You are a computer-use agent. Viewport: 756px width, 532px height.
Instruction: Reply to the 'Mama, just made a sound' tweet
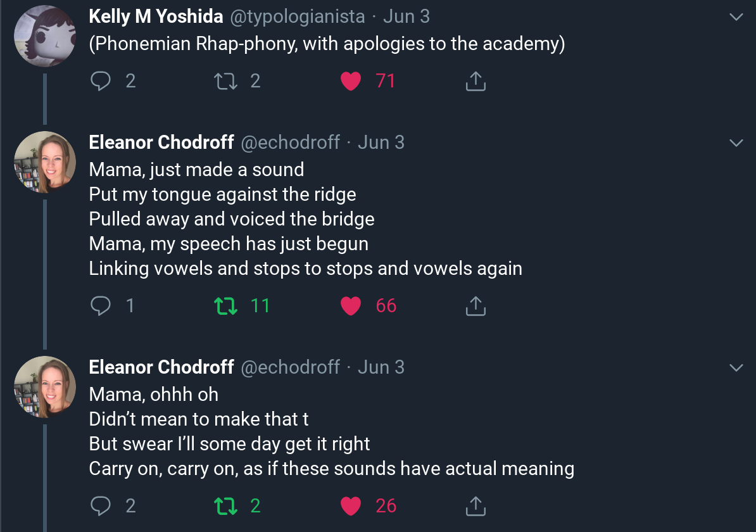pyautogui.click(x=101, y=306)
